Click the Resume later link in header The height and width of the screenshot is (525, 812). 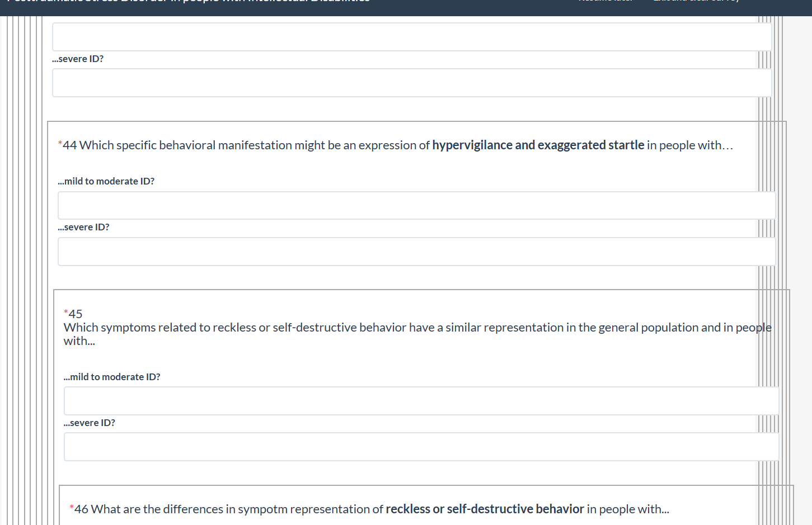pyautogui.click(x=606, y=2)
